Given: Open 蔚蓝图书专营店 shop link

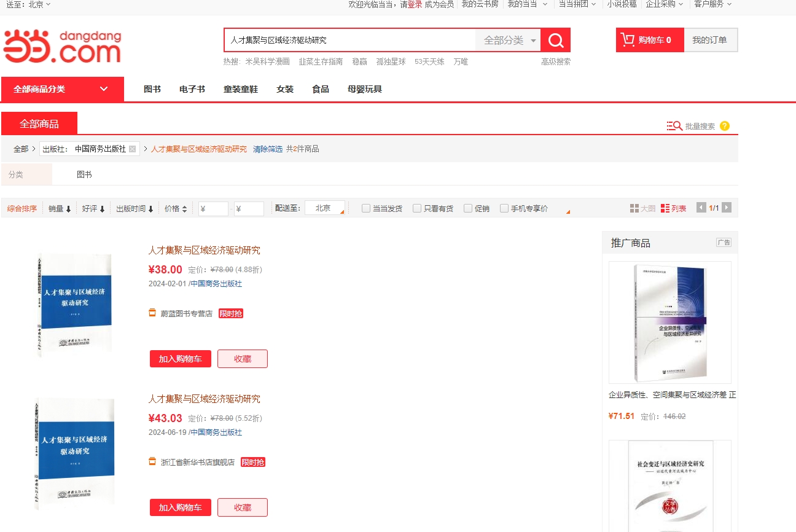Looking at the screenshot, I should pos(187,313).
